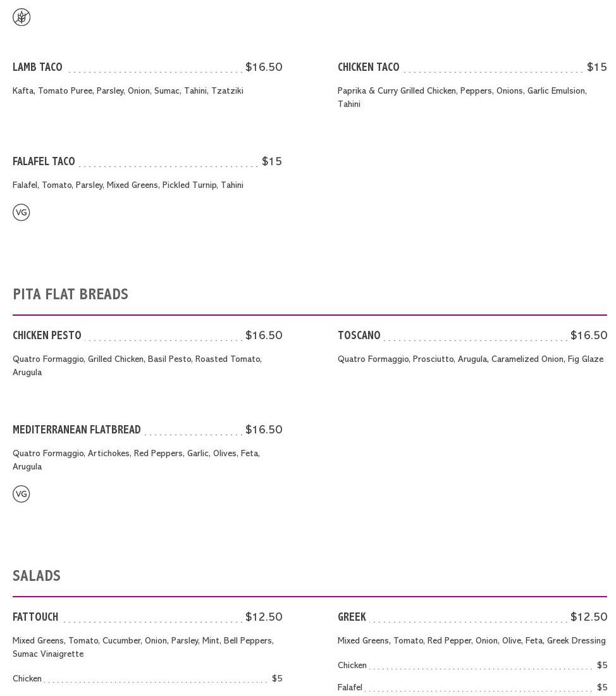This screenshot has width=616, height=696.
Task: Choose the Falafel Taco item title
Action: pyautogui.click(x=44, y=161)
